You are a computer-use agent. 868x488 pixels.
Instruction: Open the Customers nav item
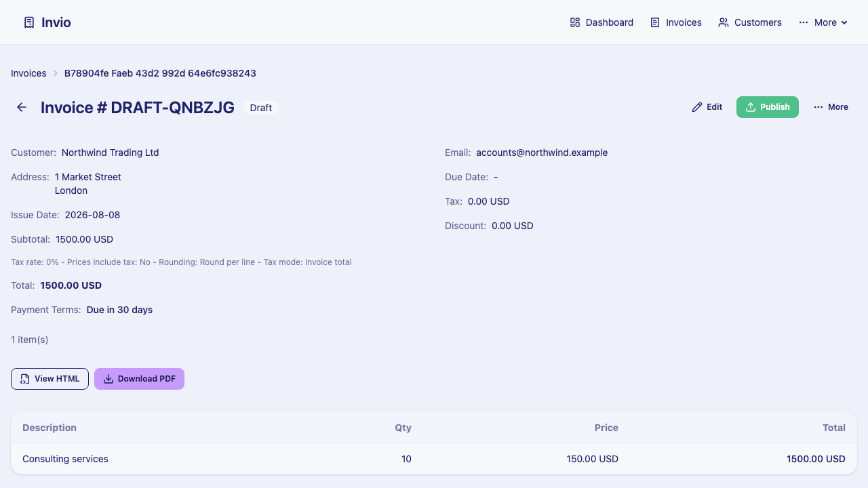[x=750, y=22]
